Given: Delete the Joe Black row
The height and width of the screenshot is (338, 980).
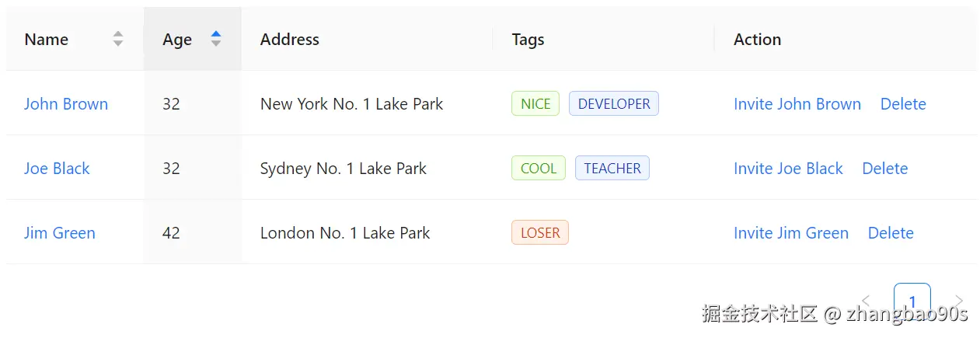Looking at the screenshot, I should point(885,169).
